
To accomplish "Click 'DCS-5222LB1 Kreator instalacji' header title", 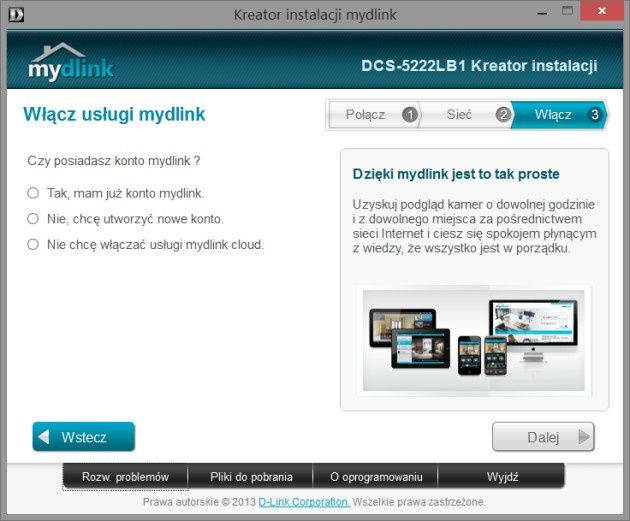I will pos(479,65).
